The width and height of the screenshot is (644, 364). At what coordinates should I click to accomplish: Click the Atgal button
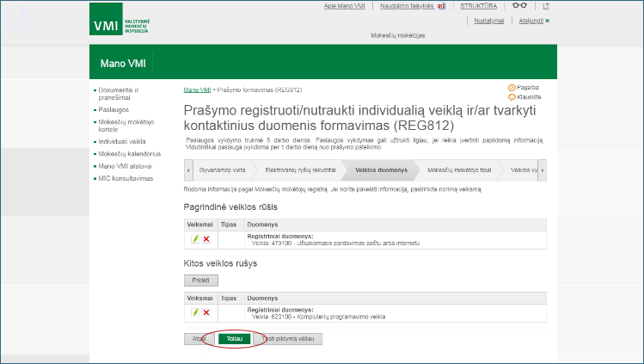199,339
